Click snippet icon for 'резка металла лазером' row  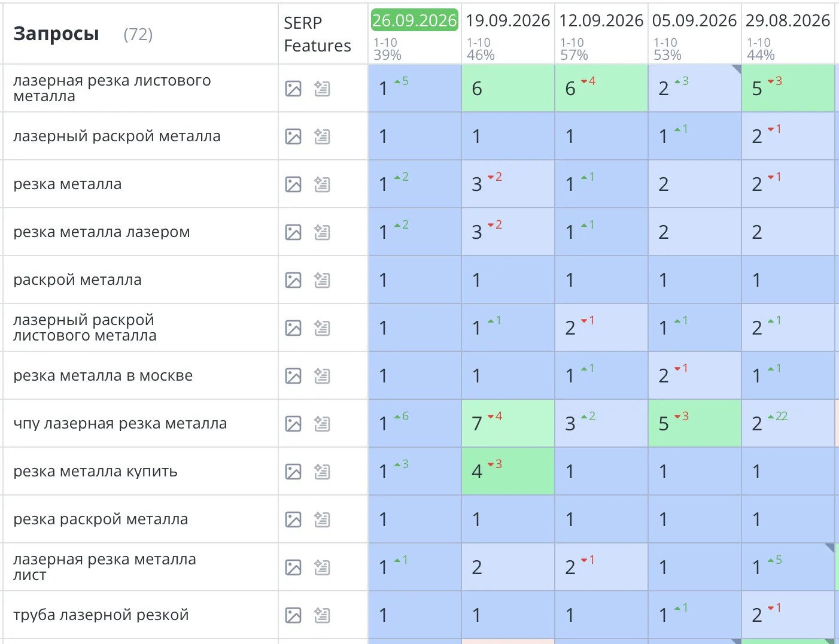click(x=322, y=232)
